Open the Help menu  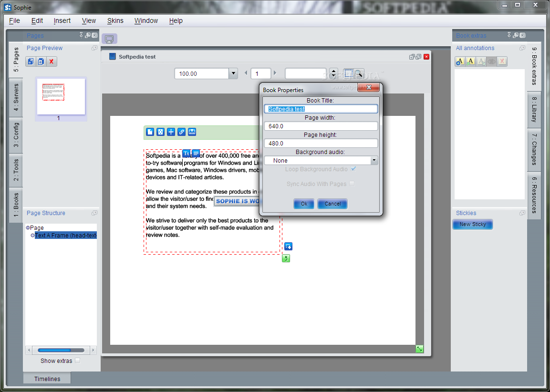point(176,21)
